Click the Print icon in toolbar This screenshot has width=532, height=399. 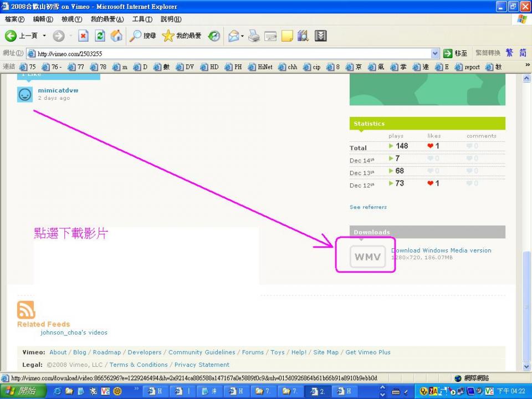click(253, 36)
